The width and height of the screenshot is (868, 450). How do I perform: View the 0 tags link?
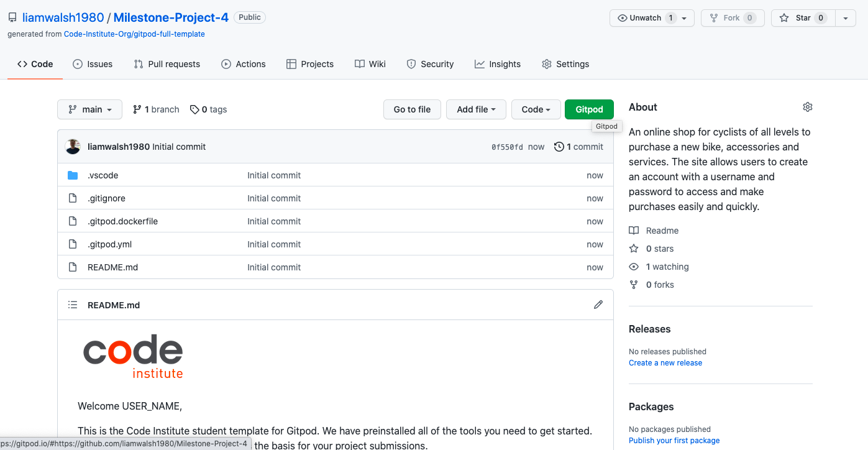point(209,109)
